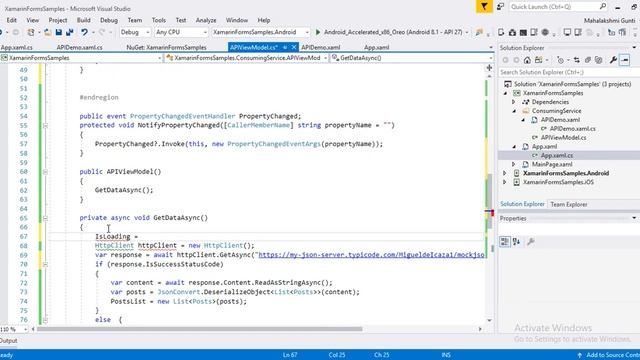Click the notifications filter flag icon
The height and width of the screenshot is (360, 640).
484,7
